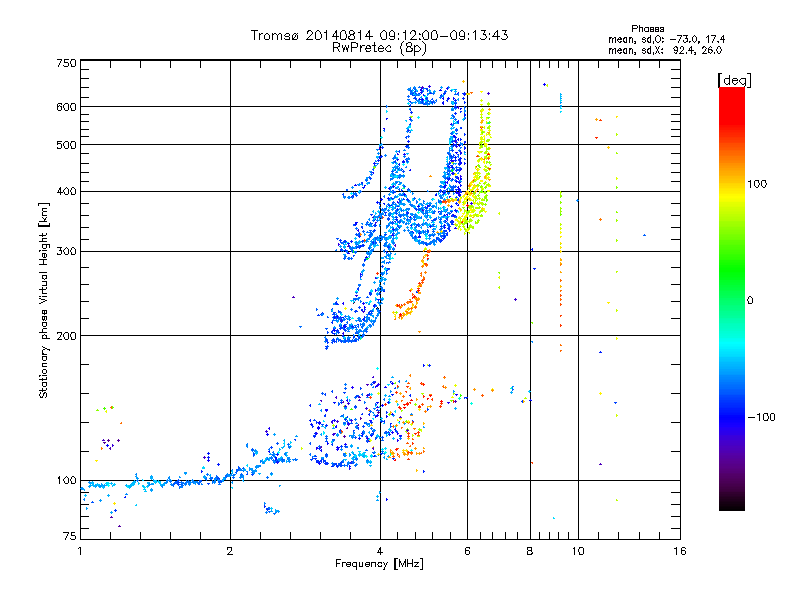This screenshot has height=600, width=800.
Task: Click the 'Frequency [MHz]' axis label
Action: pyautogui.click(x=379, y=564)
